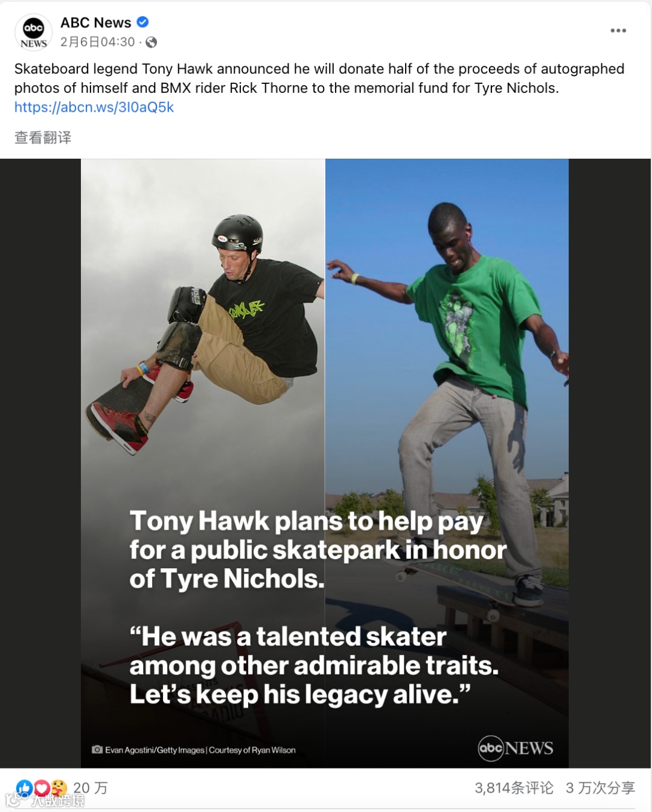Click 查看翻译 to translate the post
Viewport: 652px width, 812px height.
pos(43,138)
